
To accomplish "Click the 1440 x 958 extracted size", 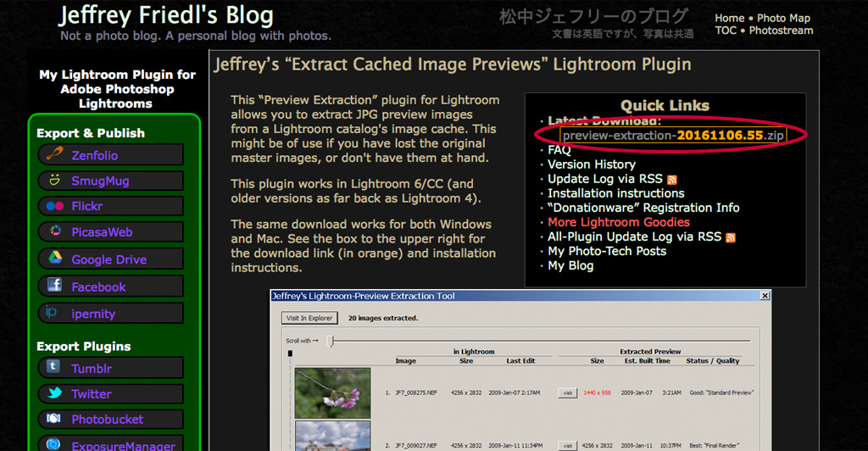I will coord(597,393).
